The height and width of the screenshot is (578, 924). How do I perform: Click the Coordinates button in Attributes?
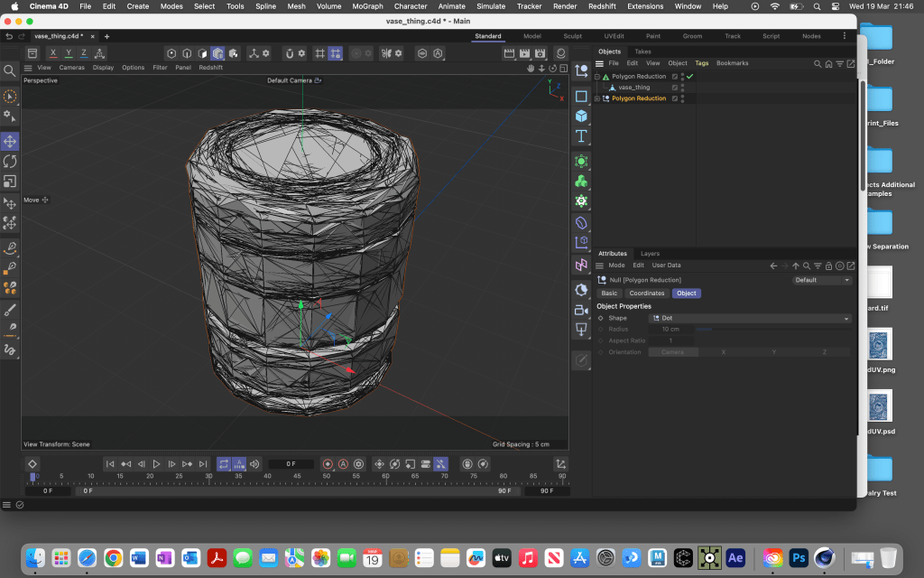click(646, 294)
